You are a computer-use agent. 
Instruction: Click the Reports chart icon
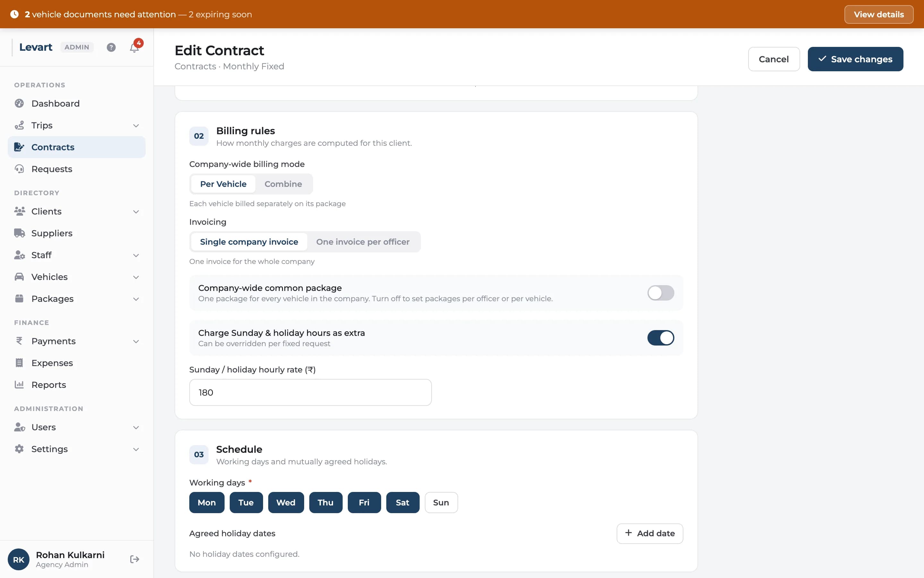19,385
